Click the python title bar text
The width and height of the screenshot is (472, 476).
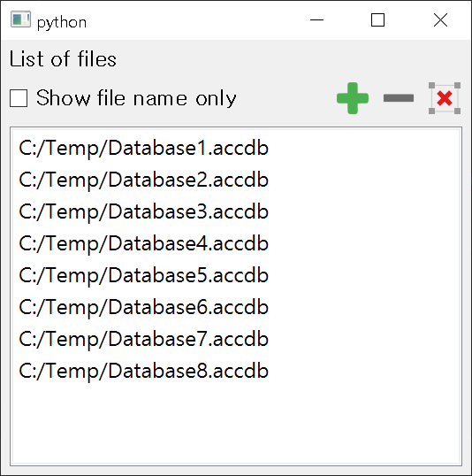[x=62, y=23]
